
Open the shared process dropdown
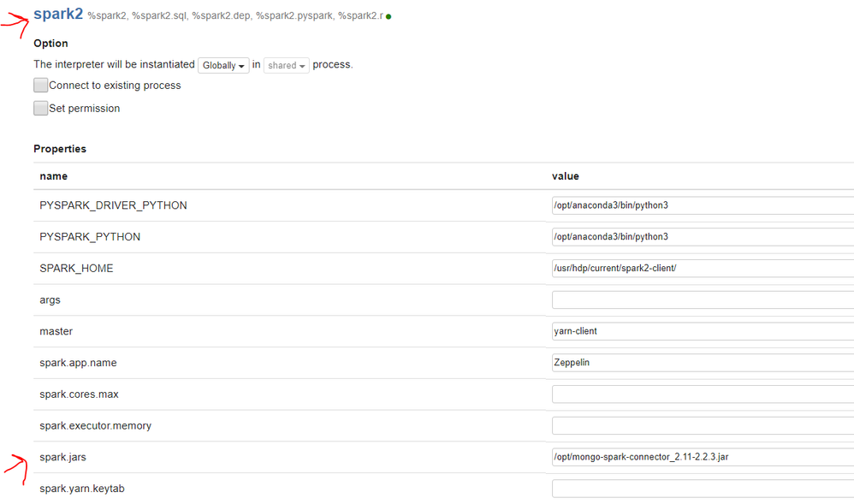[x=287, y=65]
